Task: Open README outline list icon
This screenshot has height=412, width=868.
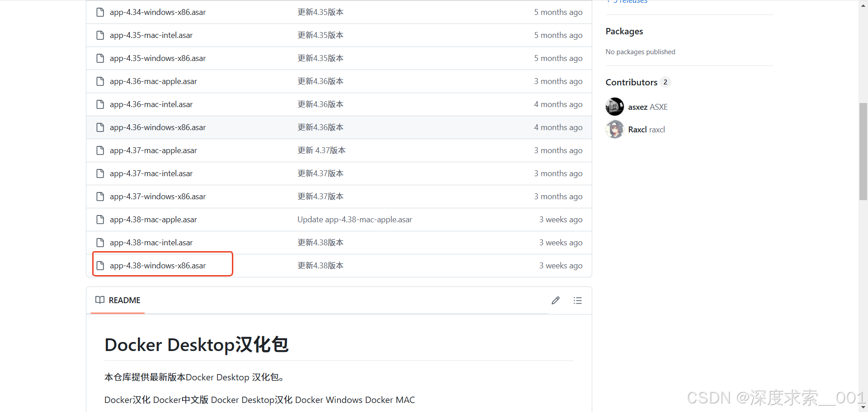Action: [x=578, y=300]
